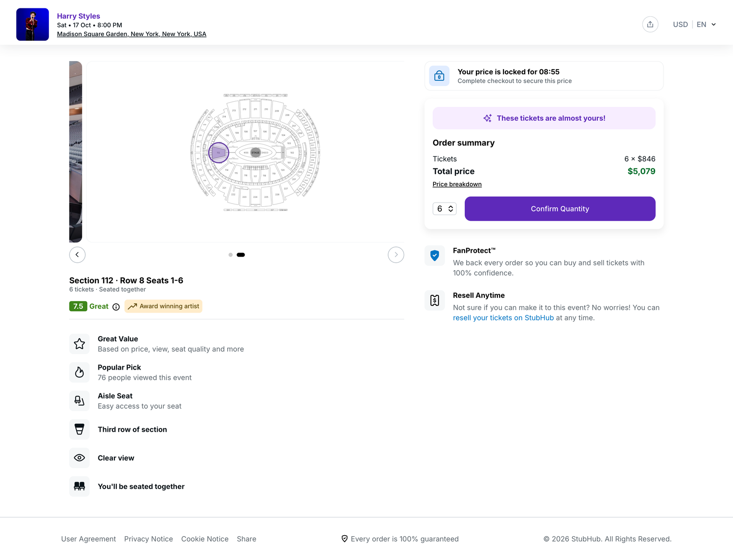The image size is (733, 560).
Task: Click the seated together seats icon
Action: pos(79,486)
